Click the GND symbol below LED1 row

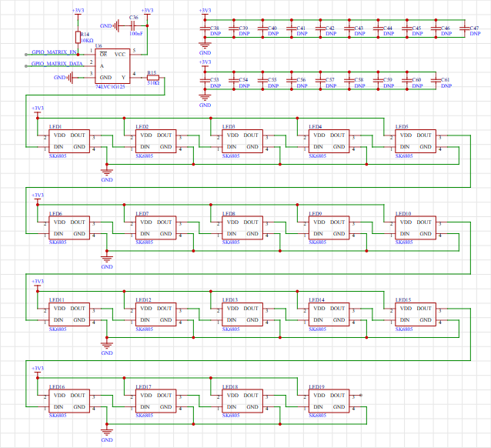(107, 175)
